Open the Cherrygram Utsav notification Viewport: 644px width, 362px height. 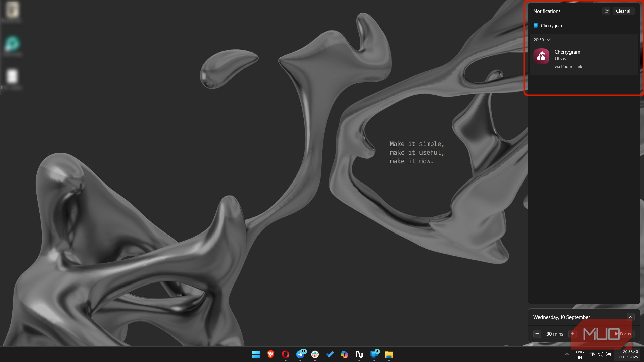583,59
